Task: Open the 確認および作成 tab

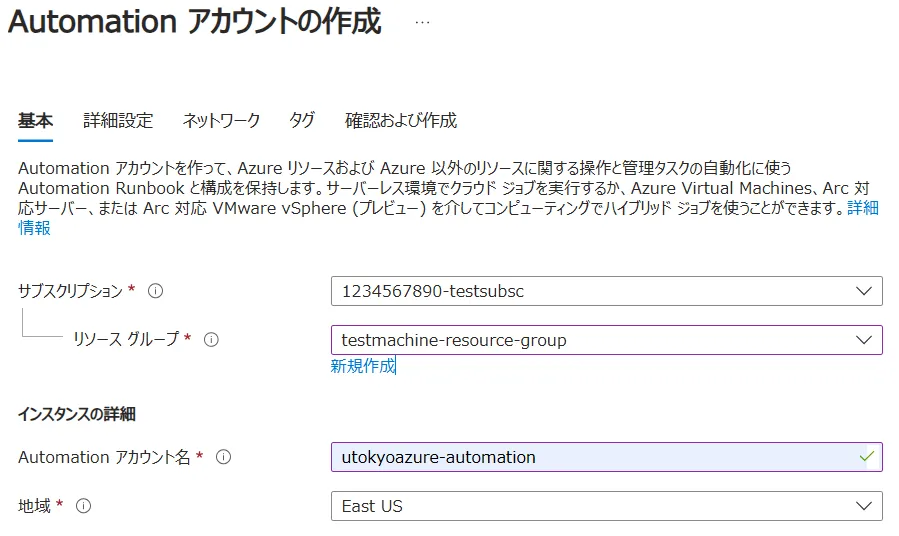Action: 400,120
